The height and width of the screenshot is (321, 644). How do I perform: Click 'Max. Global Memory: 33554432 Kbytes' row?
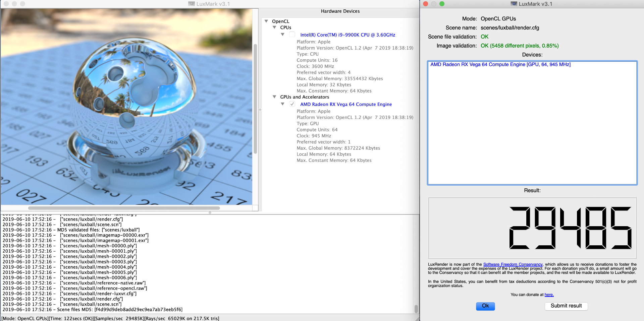(339, 79)
